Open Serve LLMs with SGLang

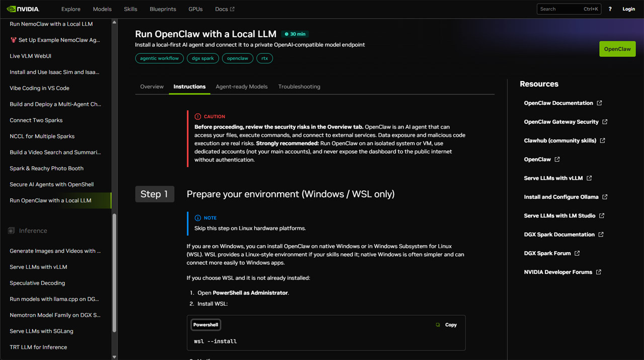pyautogui.click(x=42, y=331)
